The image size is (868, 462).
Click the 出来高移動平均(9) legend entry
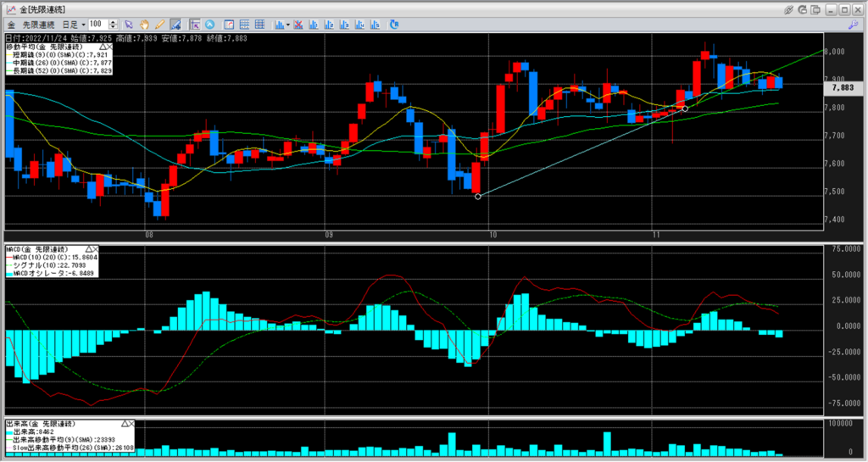click(x=60, y=440)
